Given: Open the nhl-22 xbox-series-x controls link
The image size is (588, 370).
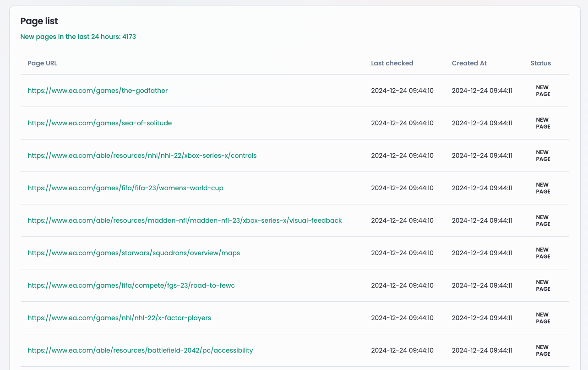Looking at the screenshot, I should pos(142,156).
